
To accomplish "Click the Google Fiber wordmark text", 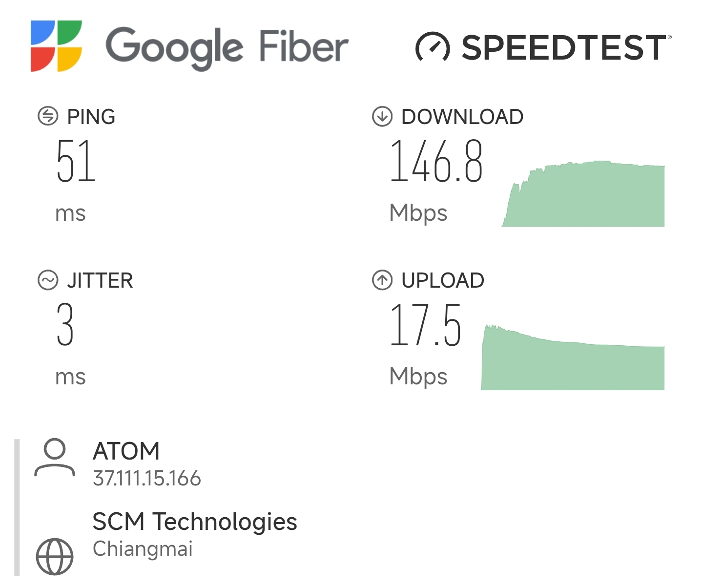I will point(227,47).
